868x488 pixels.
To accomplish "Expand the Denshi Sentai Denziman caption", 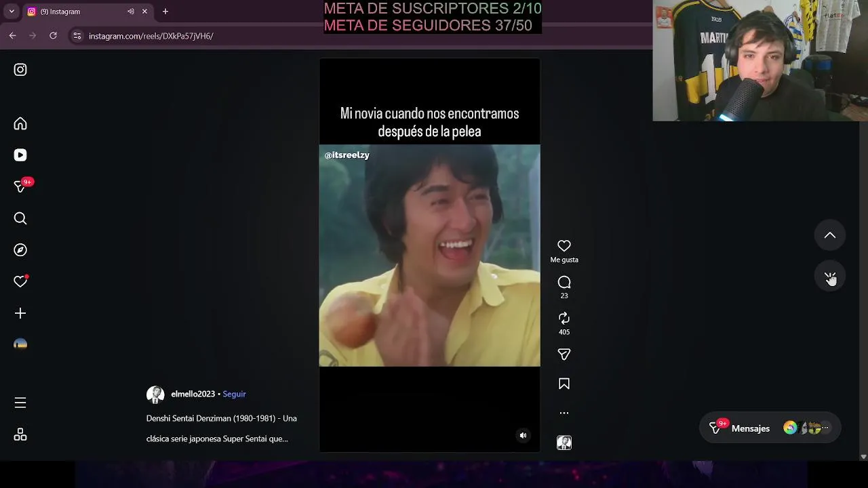I will click(222, 428).
